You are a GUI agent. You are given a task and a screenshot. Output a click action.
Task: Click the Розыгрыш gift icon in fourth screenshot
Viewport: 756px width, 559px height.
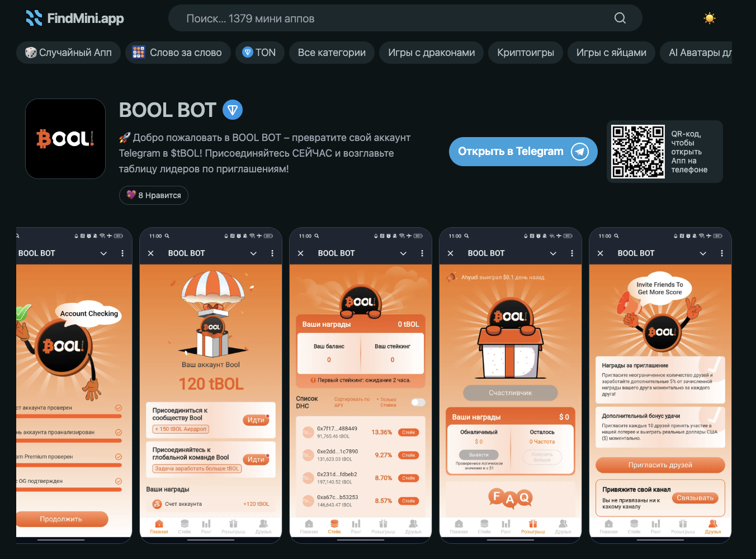click(x=533, y=524)
